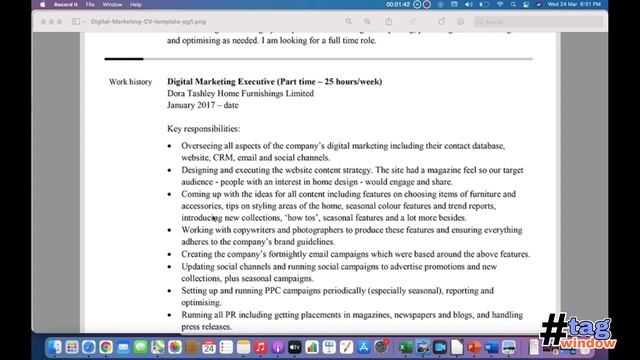Launch Safari from the Dock
The width and height of the screenshot is (640, 360).
89,347
